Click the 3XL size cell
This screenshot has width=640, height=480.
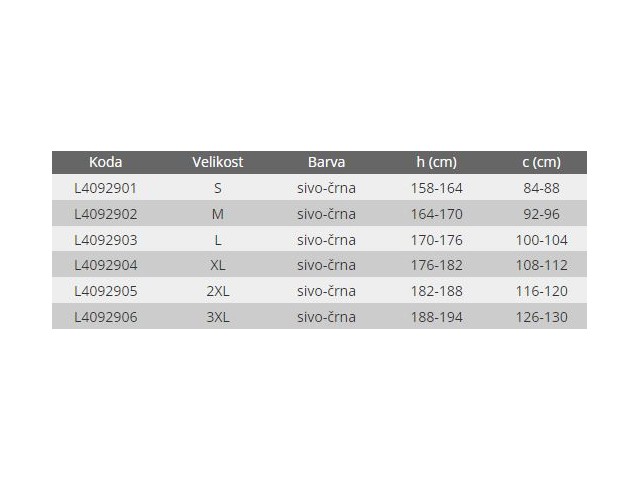(218, 317)
